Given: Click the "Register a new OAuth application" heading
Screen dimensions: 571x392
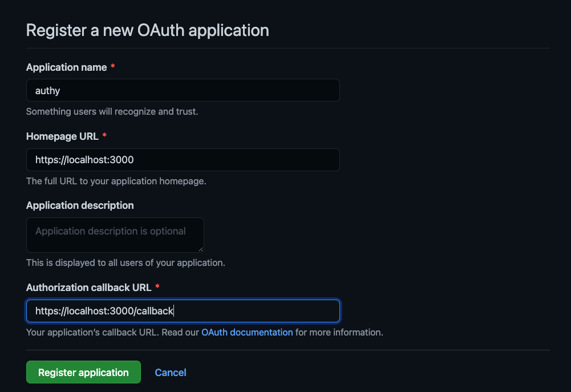Looking at the screenshot, I should (x=147, y=30).
